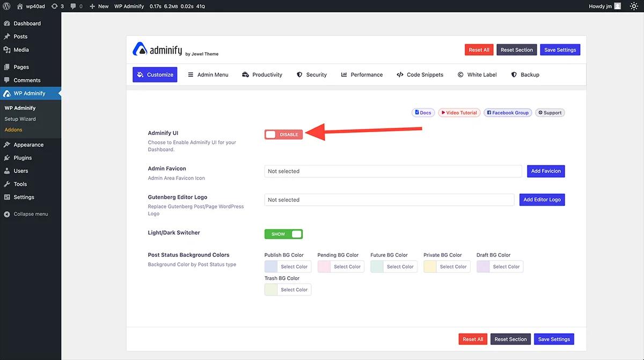Open the Docs link

coord(423,113)
